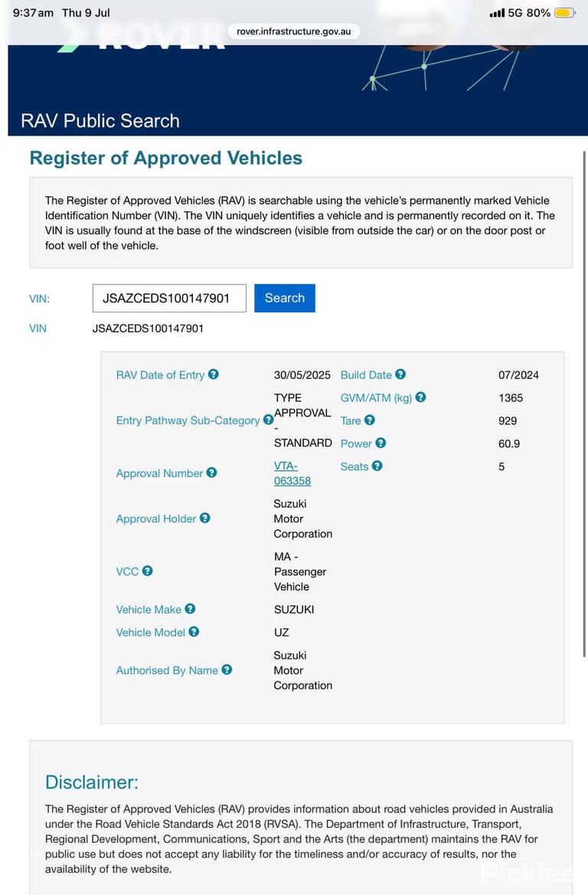This screenshot has height=895, width=588.
Task: Click help icon beside Approval Number
Action: pos(212,472)
